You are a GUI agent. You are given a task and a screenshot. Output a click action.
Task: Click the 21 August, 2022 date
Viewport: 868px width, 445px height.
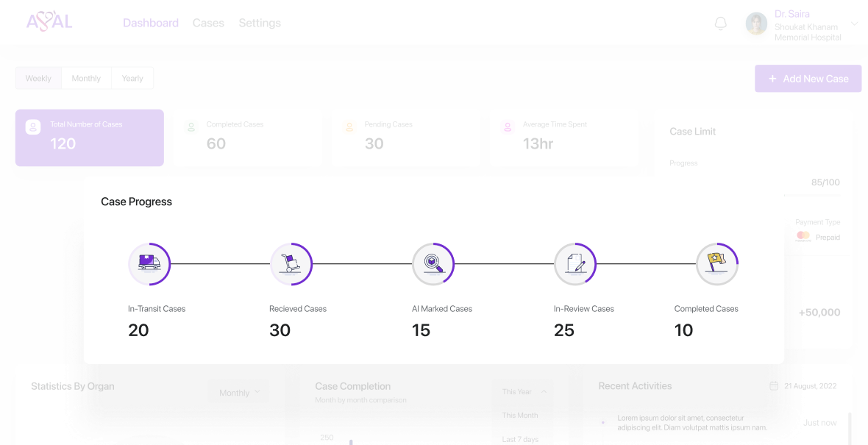[811, 386]
